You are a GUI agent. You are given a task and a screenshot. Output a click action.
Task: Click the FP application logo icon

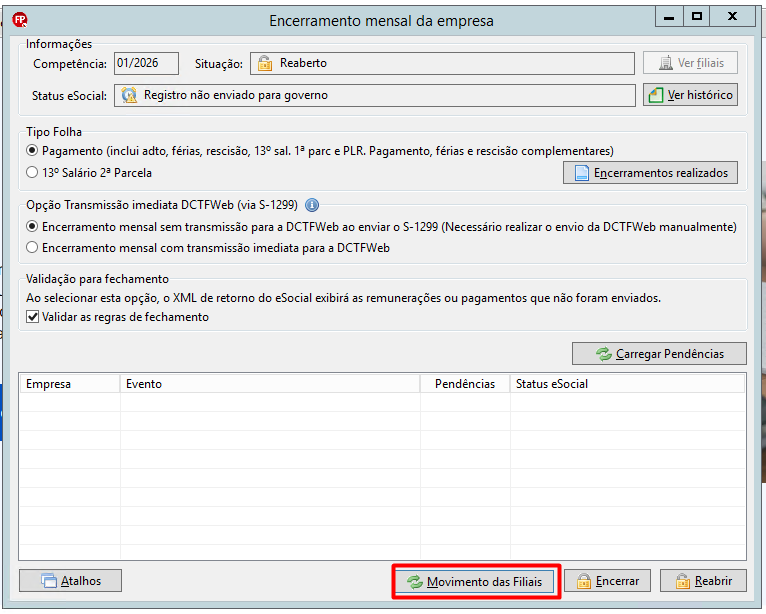(20, 20)
